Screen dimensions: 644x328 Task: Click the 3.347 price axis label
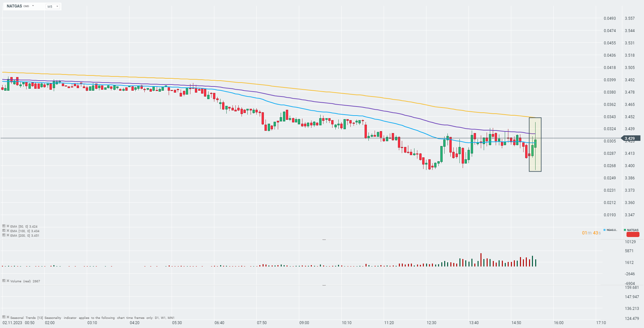[x=630, y=215]
